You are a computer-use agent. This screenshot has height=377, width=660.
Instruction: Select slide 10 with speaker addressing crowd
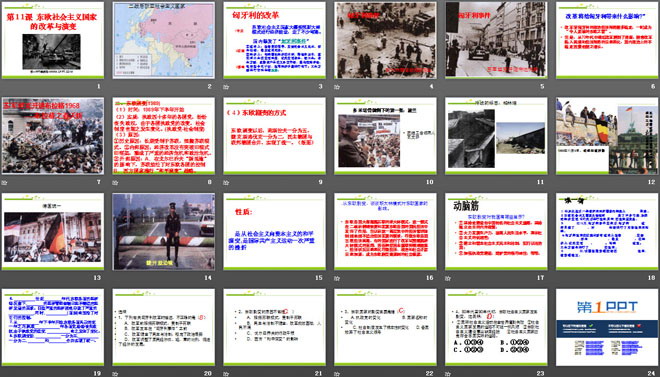(386, 136)
